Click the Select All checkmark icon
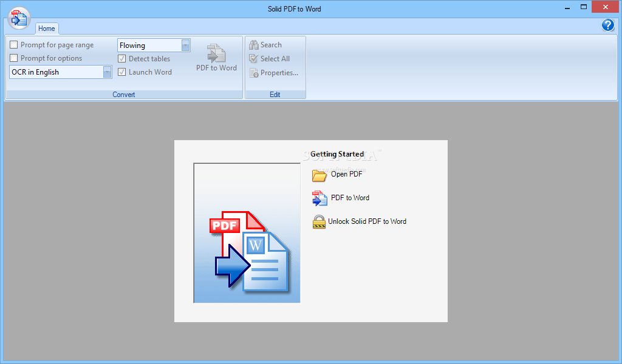 [254, 59]
